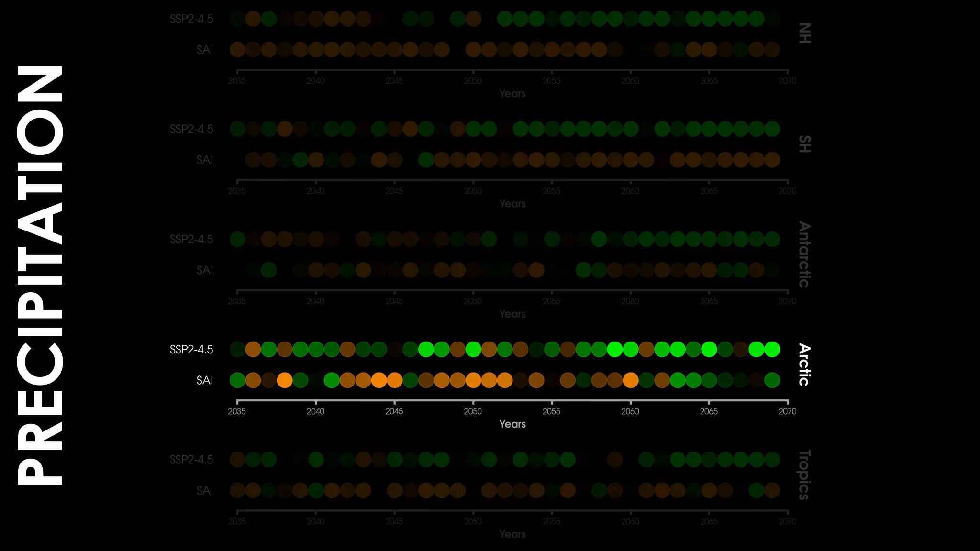The width and height of the screenshot is (980, 551).
Task: Click the 2060 tick on Arctic axis
Action: click(630, 411)
